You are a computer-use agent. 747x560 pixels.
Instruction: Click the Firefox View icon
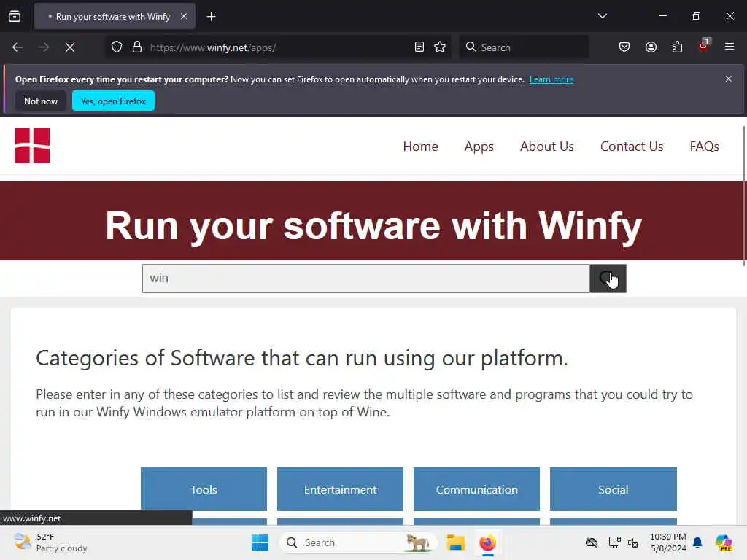pos(15,16)
